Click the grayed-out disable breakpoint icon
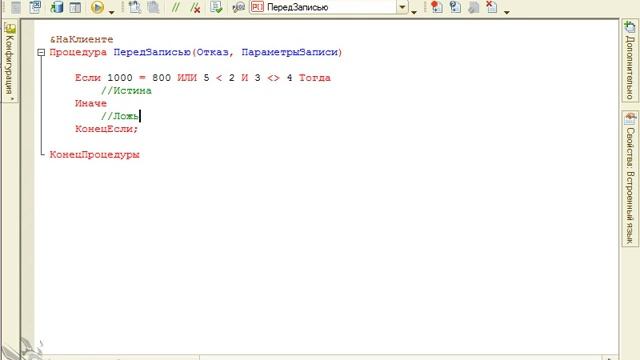 [473, 7]
